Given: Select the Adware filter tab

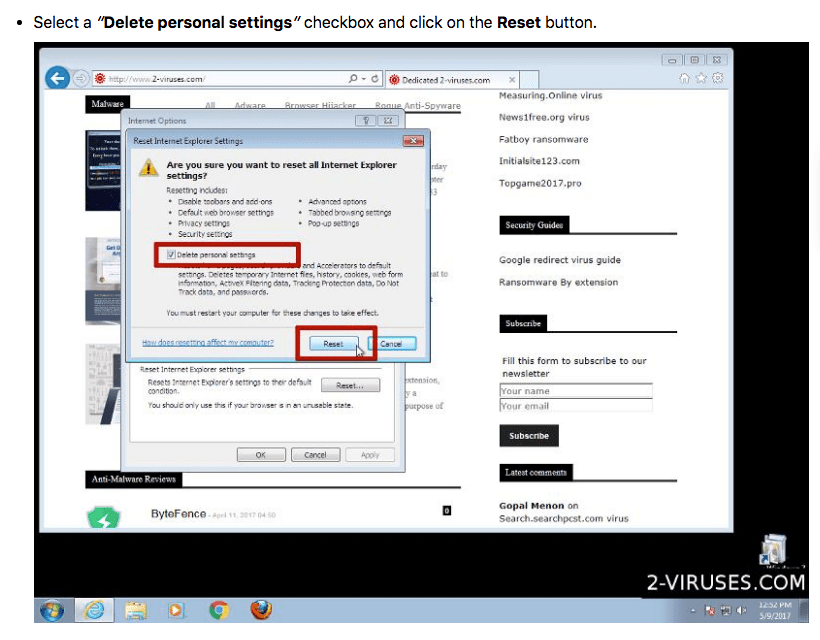Looking at the screenshot, I should pyautogui.click(x=249, y=106).
